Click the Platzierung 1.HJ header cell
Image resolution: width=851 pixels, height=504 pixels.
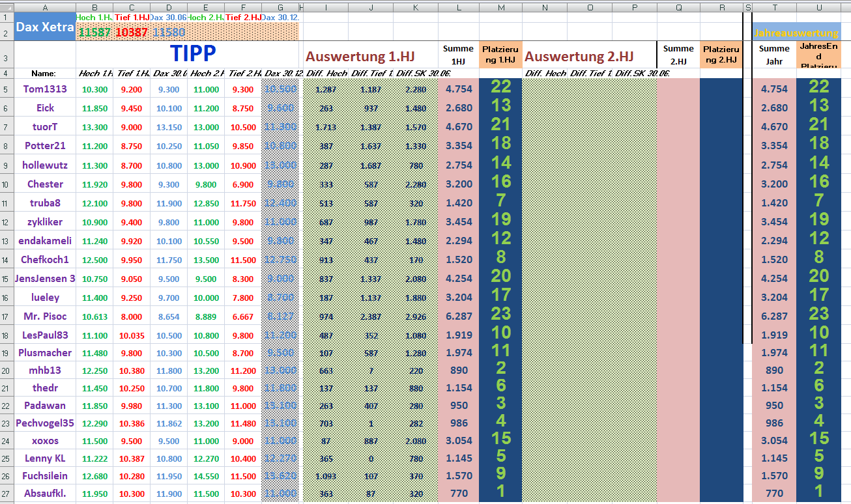(500, 55)
